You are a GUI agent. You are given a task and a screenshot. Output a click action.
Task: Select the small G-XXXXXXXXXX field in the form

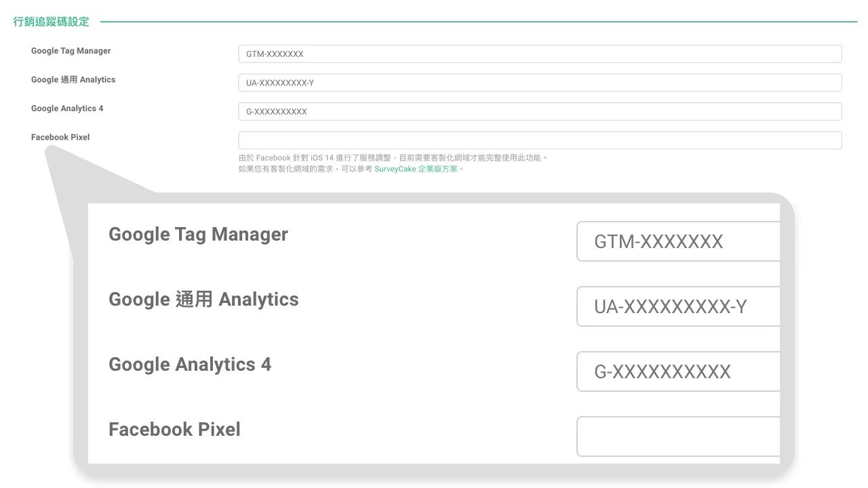[x=540, y=112]
